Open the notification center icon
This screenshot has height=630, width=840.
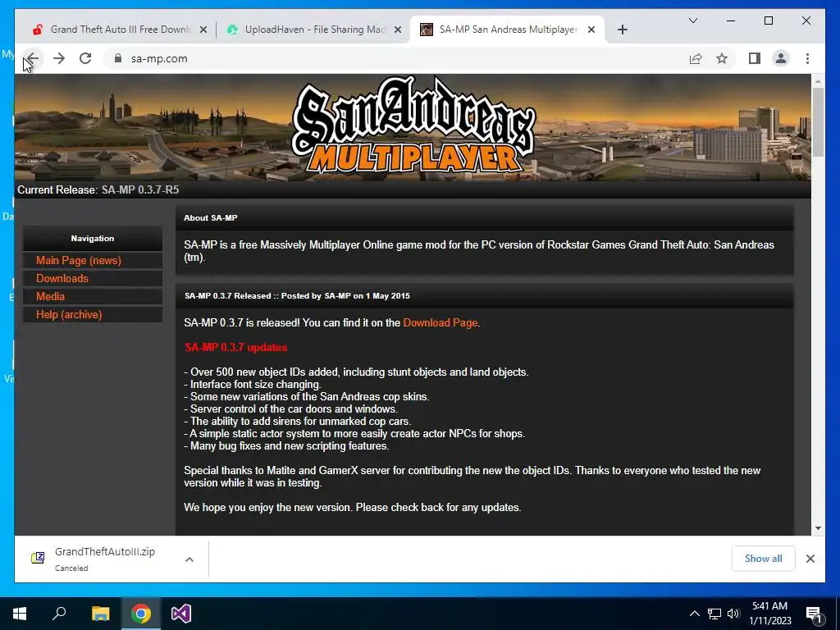(814, 614)
